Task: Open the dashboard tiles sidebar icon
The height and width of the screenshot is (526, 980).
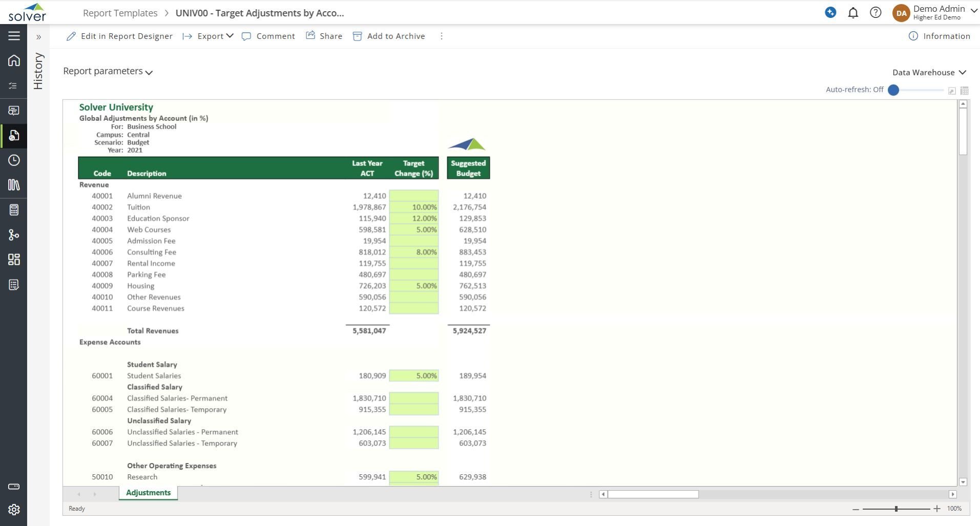Action: (x=14, y=260)
